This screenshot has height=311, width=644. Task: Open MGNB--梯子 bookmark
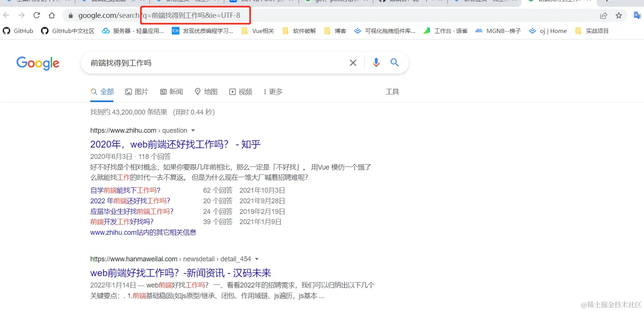click(498, 31)
